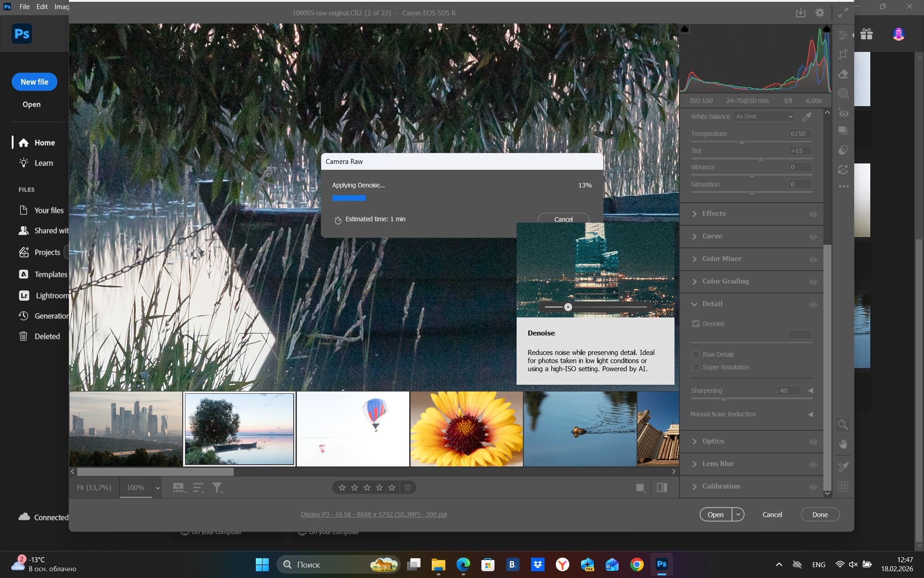The image size is (924, 578).
Task: Click the Done button
Action: (820, 514)
